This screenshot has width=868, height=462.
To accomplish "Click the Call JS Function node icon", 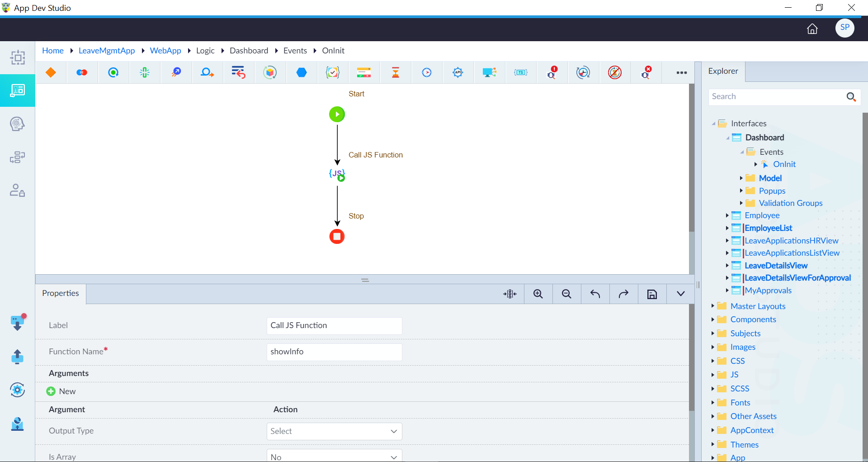I will 337,174.
